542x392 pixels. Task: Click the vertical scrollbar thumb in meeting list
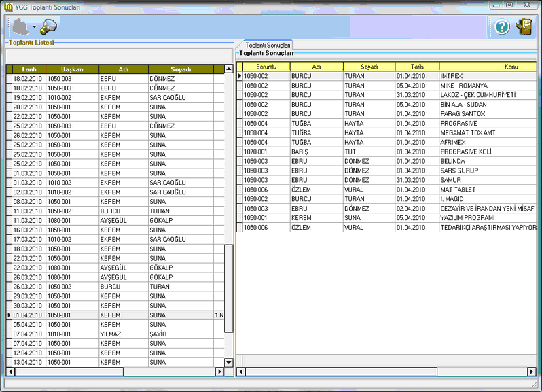click(x=228, y=289)
